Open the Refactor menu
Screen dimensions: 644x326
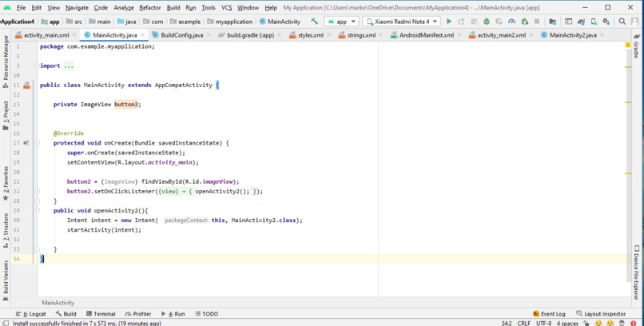tap(150, 7)
